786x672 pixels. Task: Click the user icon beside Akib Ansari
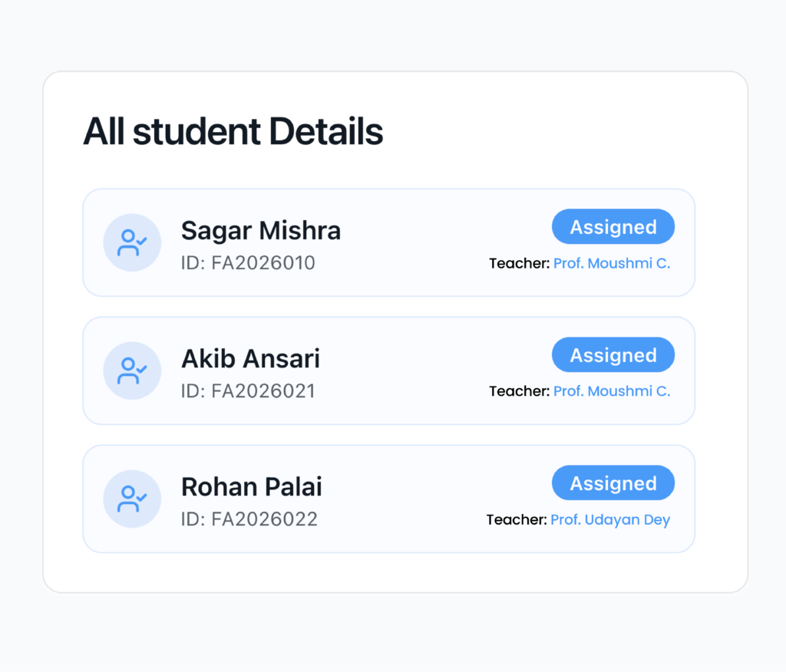(132, 371)
